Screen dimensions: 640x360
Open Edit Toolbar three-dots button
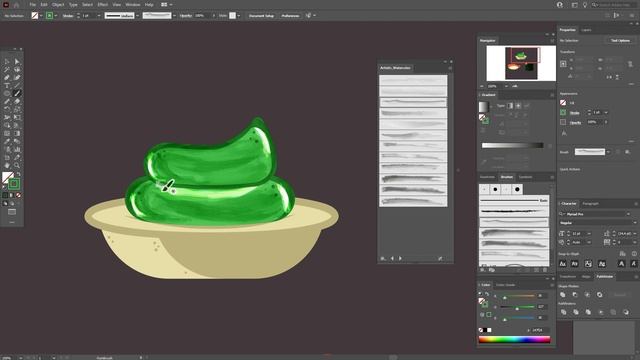click(x=12, y=222)
